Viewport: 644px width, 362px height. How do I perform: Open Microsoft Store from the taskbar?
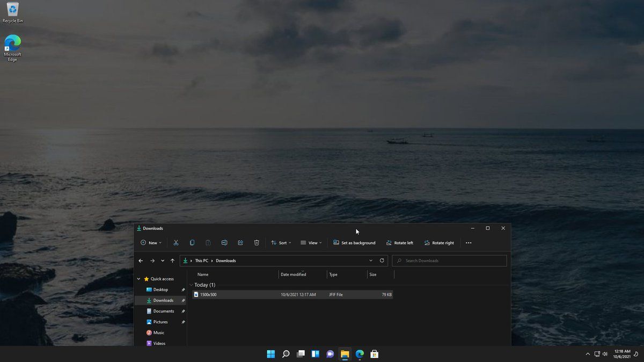pyautogui.click(x=375, y=354)
